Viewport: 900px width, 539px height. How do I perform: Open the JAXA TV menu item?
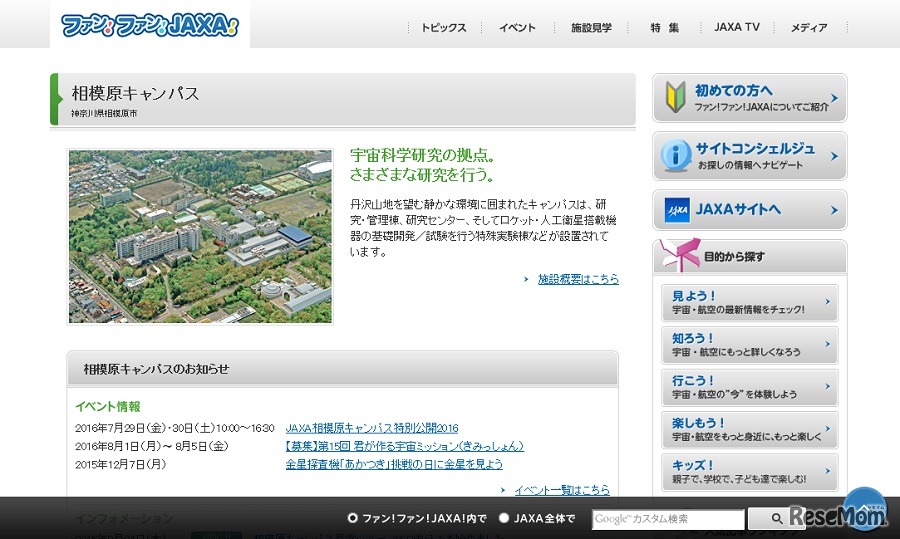click(x=737, y=27)
